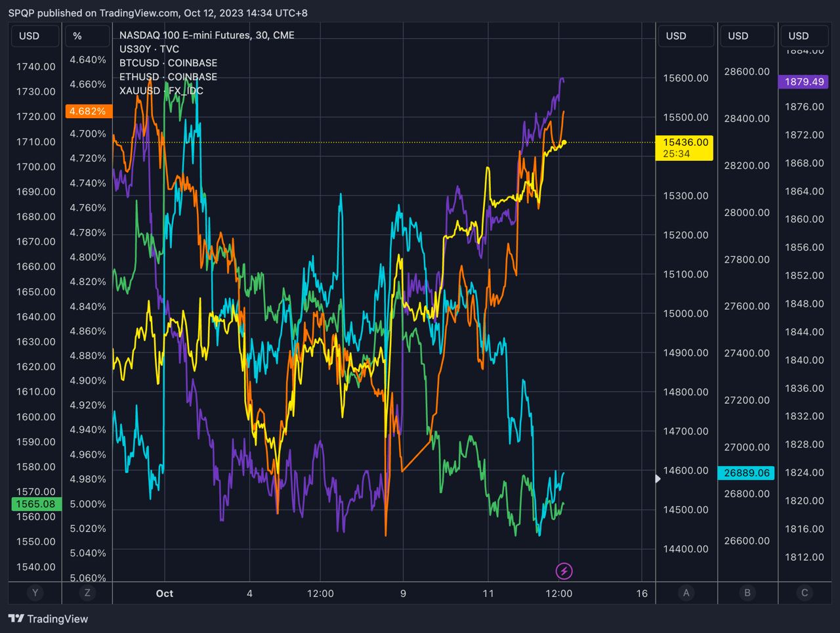This screenshot has width=840, height=633.
Task: Open the USD currency header above scale A
Action: (677, 36)
